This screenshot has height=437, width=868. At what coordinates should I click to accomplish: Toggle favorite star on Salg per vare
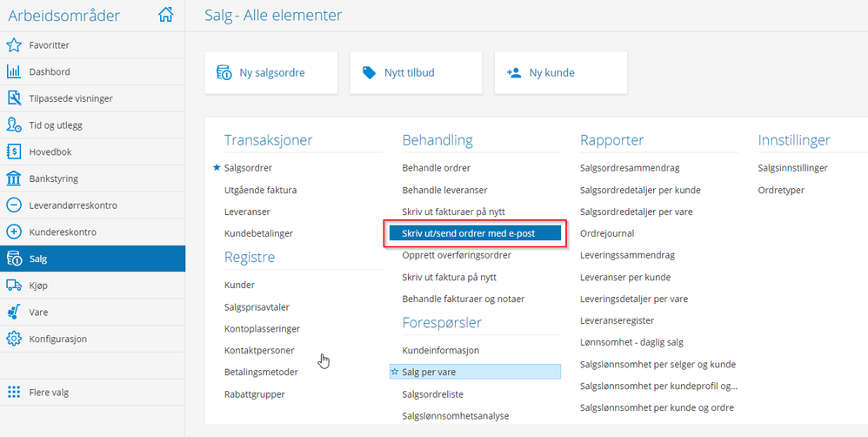(x=395, y=373)
